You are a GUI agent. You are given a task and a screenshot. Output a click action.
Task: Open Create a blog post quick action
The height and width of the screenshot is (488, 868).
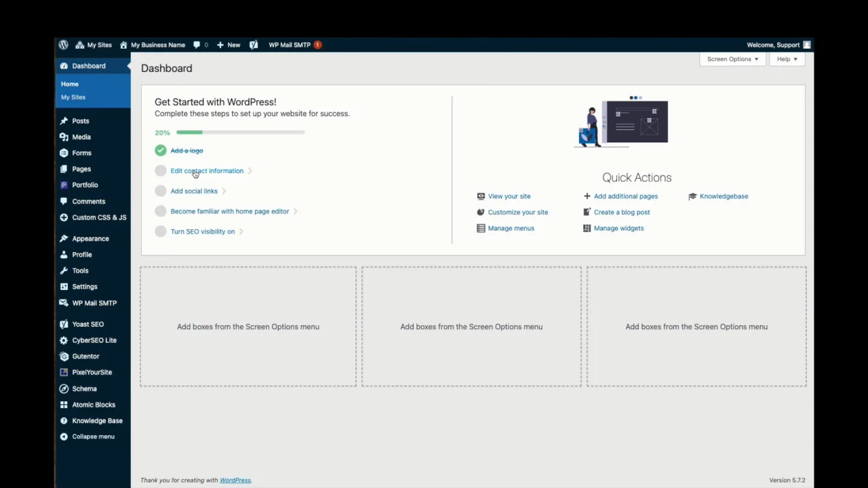[x=622, y=212]
